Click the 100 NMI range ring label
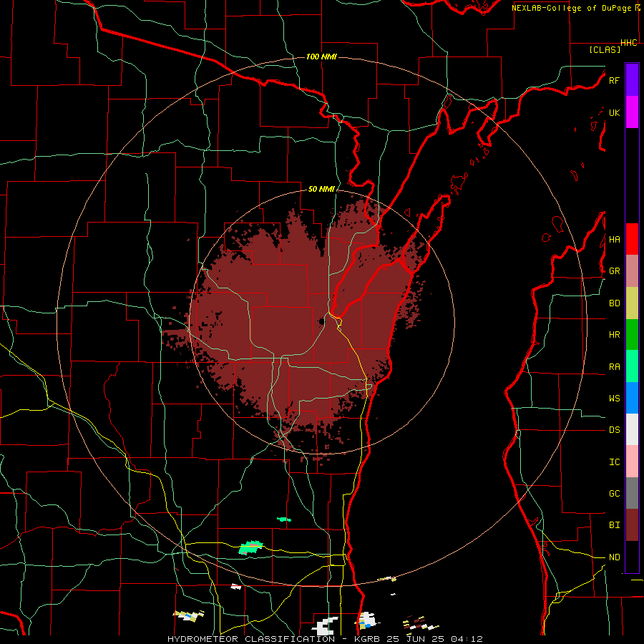 click(x=321, y=57)
